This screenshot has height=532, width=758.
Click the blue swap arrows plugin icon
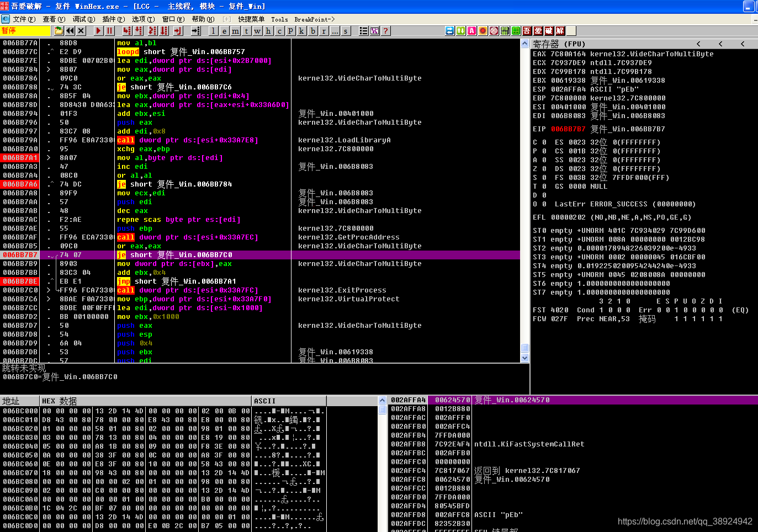(450, 31)
